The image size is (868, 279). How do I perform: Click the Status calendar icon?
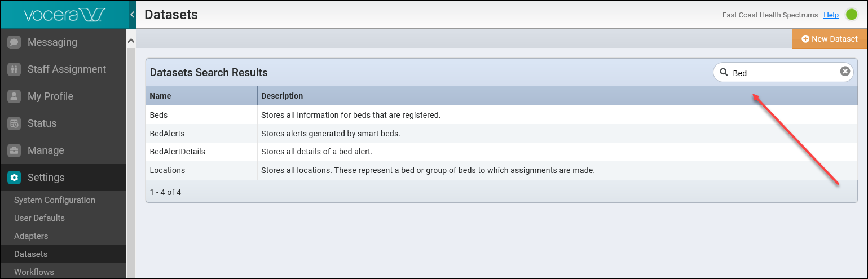click(x=14, y=123)
